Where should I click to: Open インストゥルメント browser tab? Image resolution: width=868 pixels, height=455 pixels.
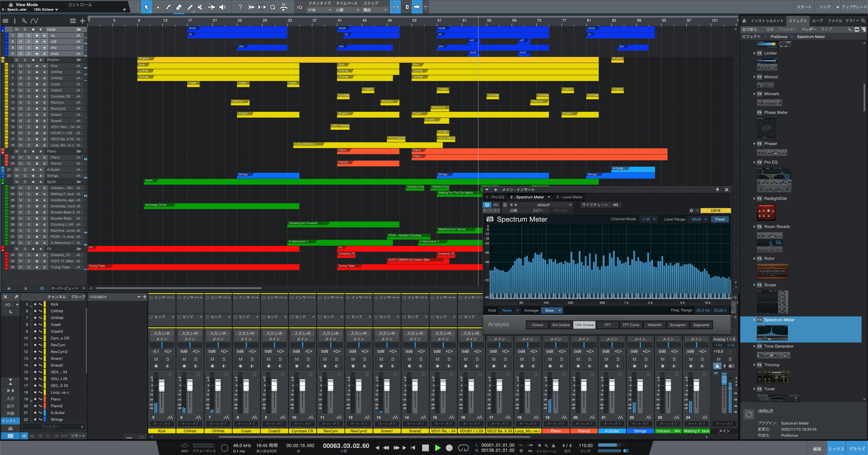click(767, 21)
